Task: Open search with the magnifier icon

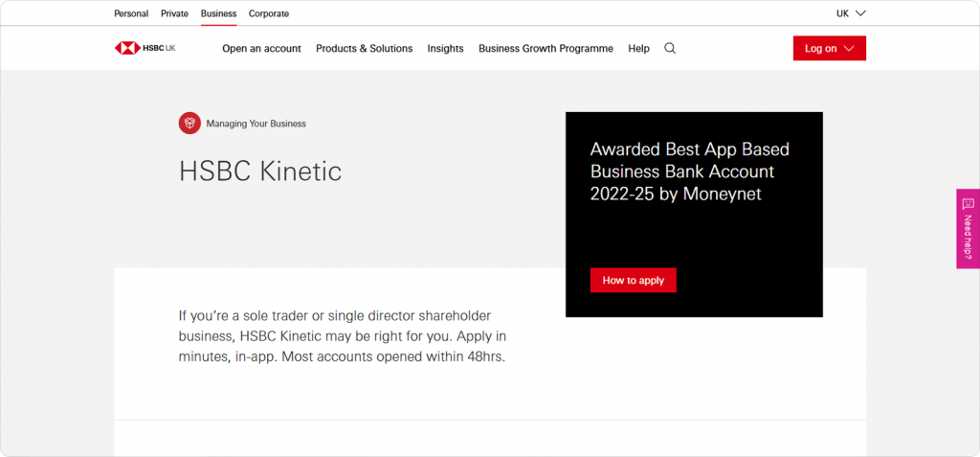Action: [670, 49]
